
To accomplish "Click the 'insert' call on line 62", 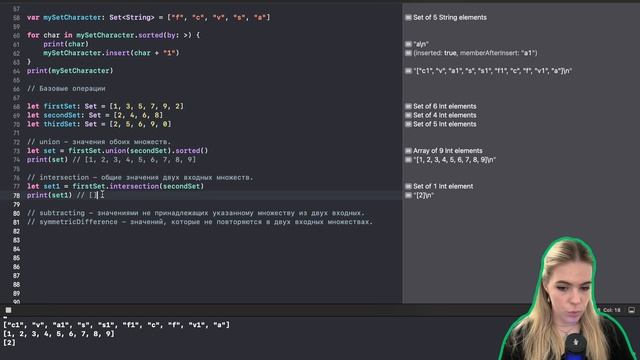I will click(x=117, y=53).
